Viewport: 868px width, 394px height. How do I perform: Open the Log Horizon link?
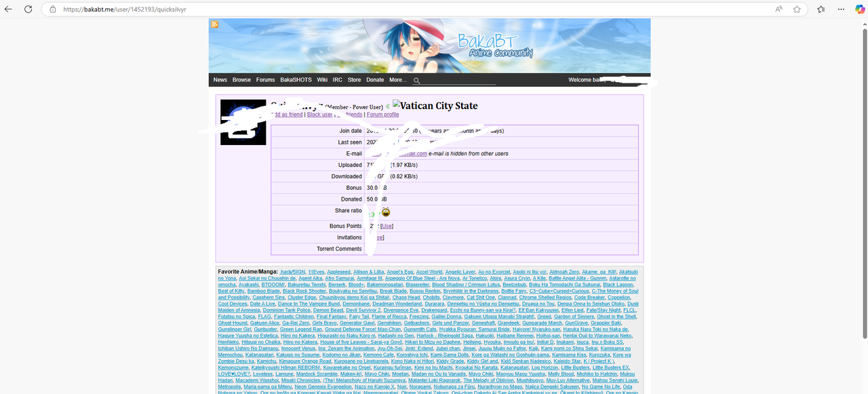point(545,367)
